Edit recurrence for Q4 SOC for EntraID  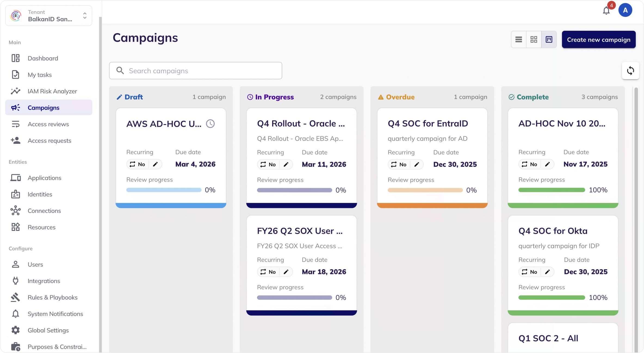pyautogui.click(x=417, y=165)
